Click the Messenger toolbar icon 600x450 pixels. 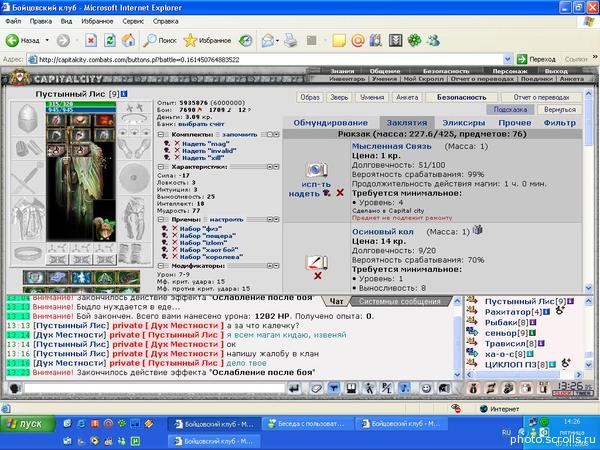[x=434, y=40]
